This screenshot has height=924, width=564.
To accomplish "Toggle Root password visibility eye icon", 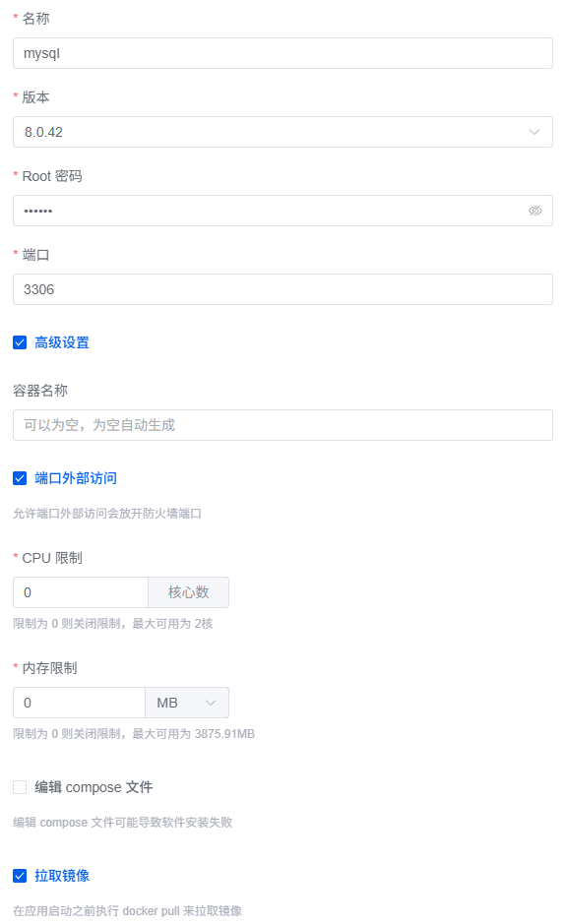I will pos(535,211).
